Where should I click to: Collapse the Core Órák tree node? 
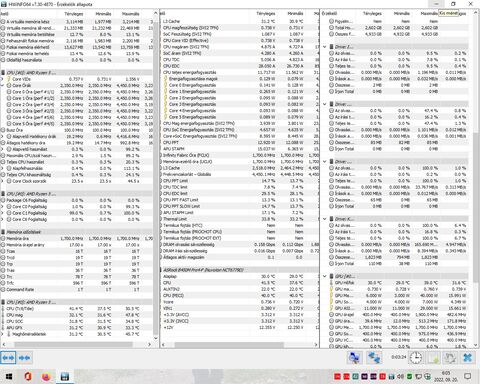(x=2, y=85)
